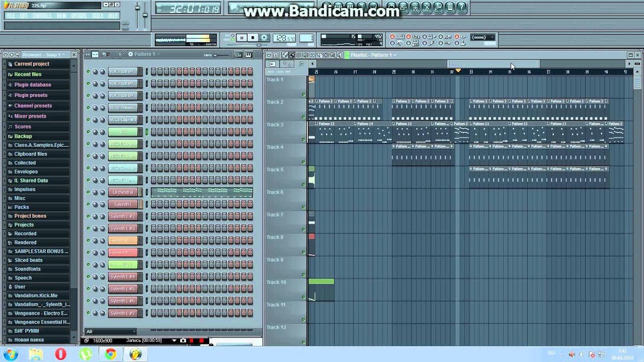This screenshot has width=644, height=362.
Task: Open the FILE menu
Action: click(11, 16)
